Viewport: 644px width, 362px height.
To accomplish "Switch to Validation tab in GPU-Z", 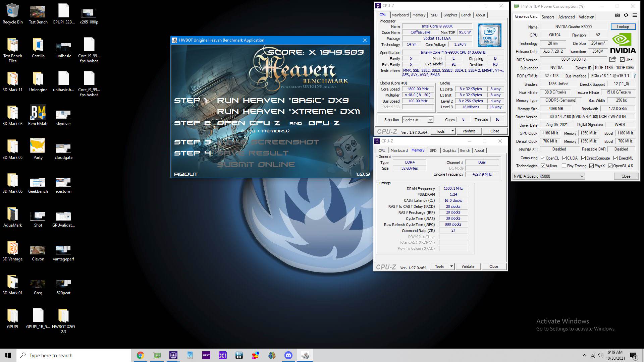I will click(x=586, y=17).
